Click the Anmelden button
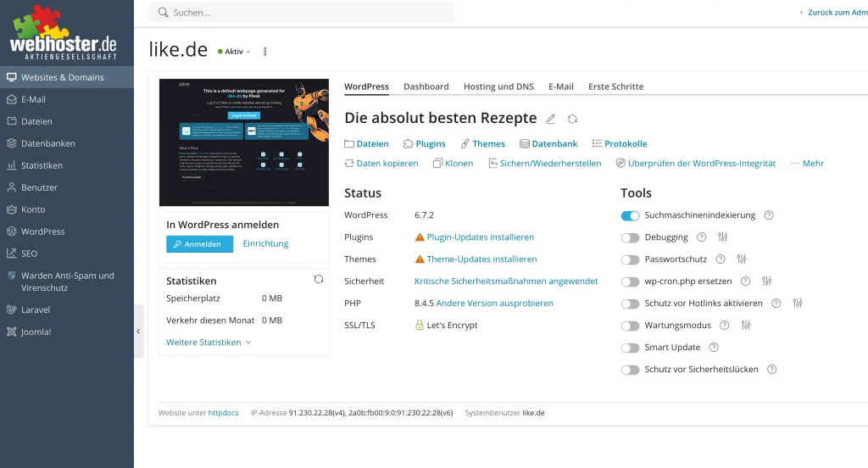The image size is (868, 468). 199,243
